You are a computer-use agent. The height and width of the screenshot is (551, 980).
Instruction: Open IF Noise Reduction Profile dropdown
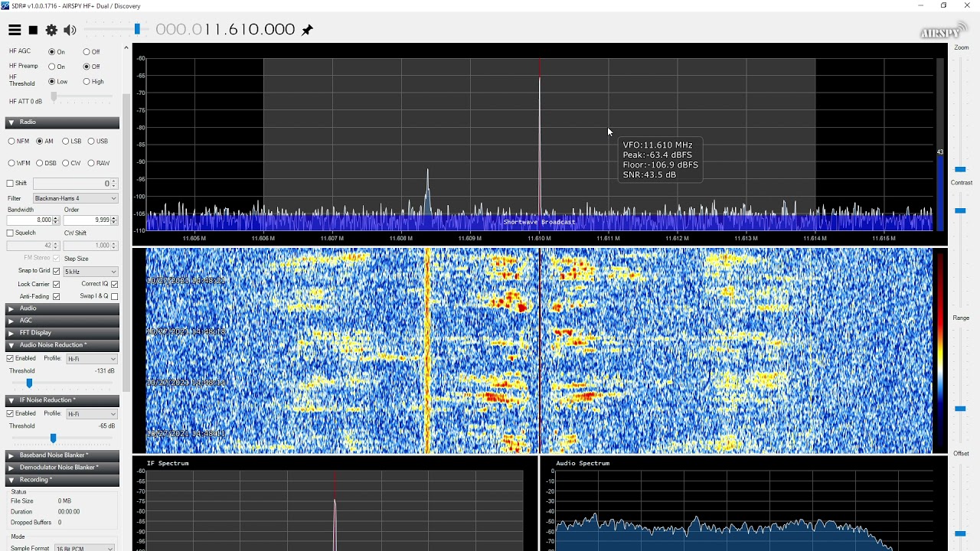[91, 414]
